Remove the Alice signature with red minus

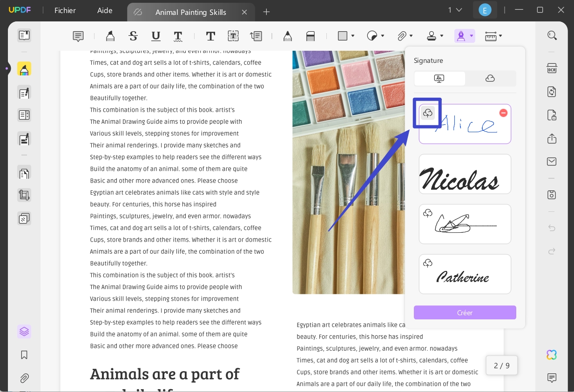[x=503, y=113]
